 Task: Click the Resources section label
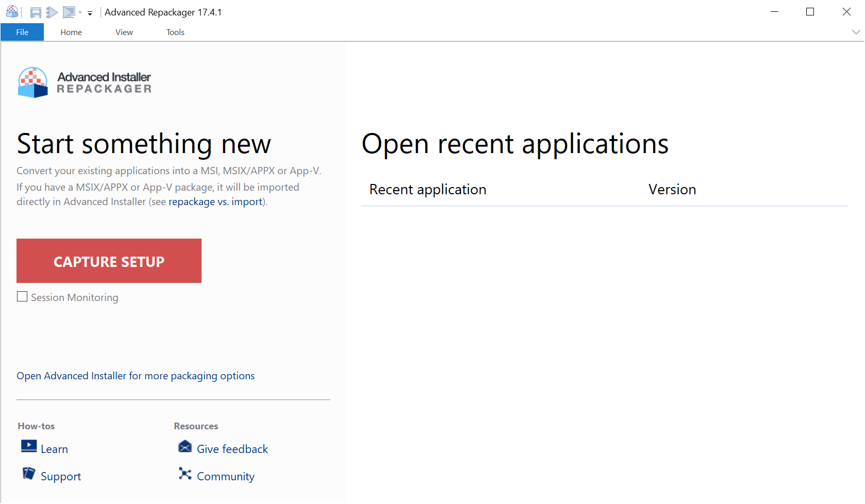click(x=196, y=426)
